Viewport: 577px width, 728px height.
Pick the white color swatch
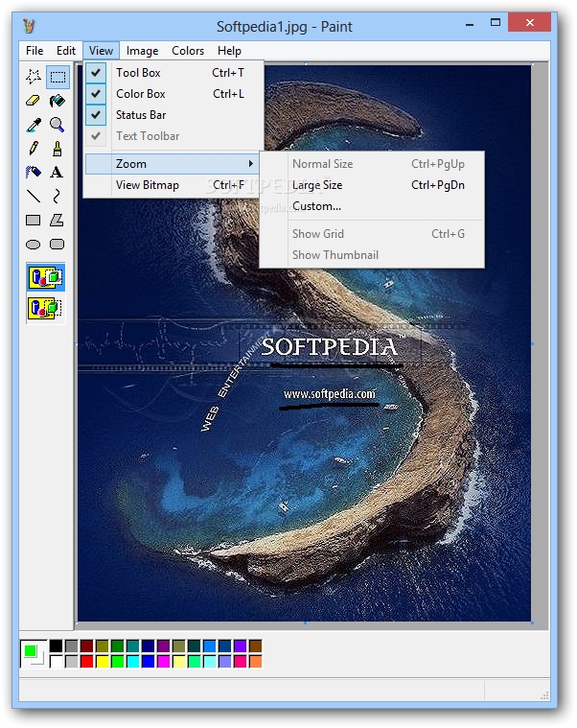pyautogui.click(x=57, y=661)
